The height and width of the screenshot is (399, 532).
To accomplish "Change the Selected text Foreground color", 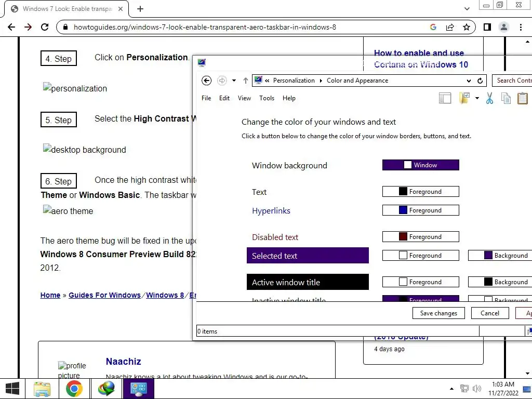I will tap(421, 255).
